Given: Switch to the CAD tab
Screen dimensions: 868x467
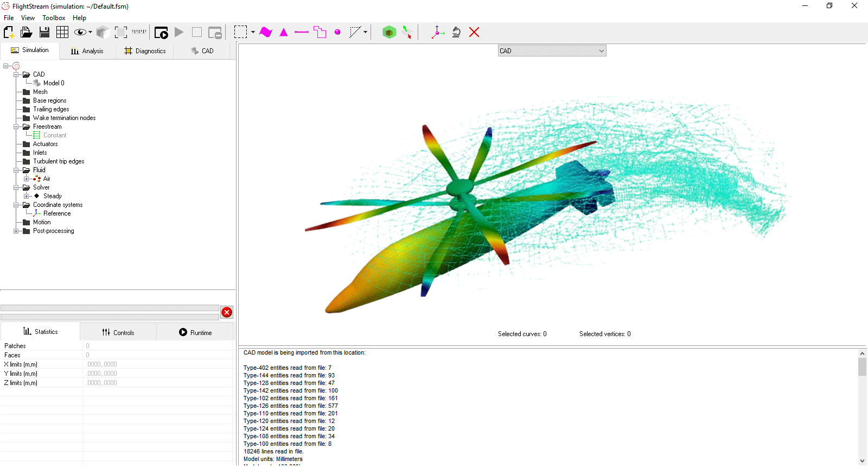Looking at the screenshot, I should (202, 51).
